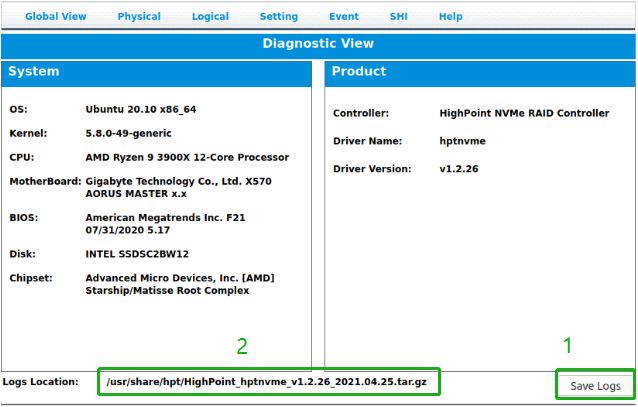This screenshot has width=638, height=407.
Task: Open the Global View tab
Action: click(x=55, y=17)
